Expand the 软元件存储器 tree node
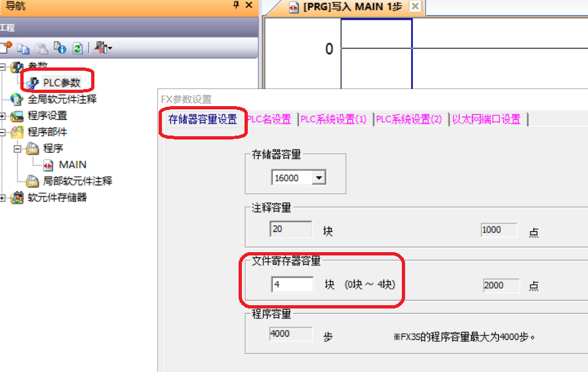 [3, 198]
